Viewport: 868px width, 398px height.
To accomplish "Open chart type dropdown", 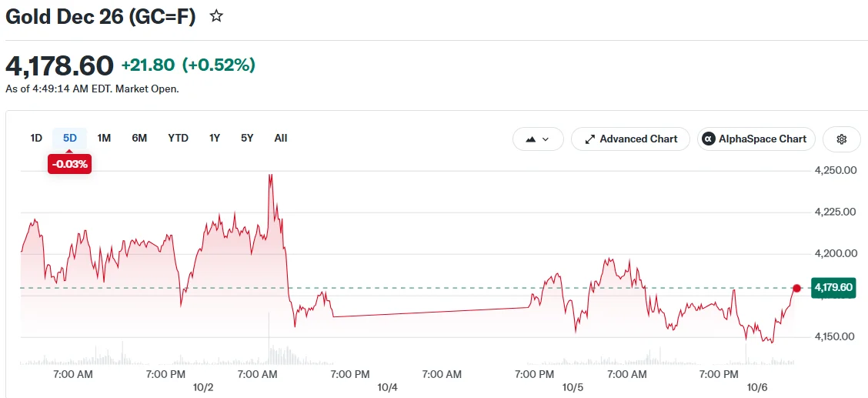I will click(538, 139).
